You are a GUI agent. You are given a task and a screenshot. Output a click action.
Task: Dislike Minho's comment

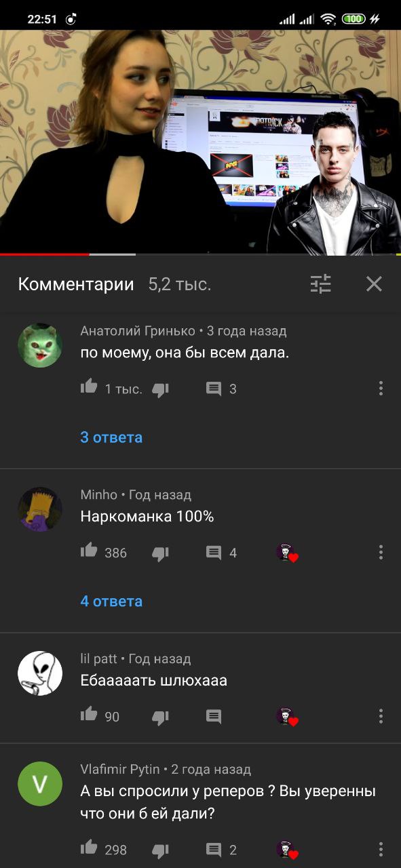[x=160, y=553]
